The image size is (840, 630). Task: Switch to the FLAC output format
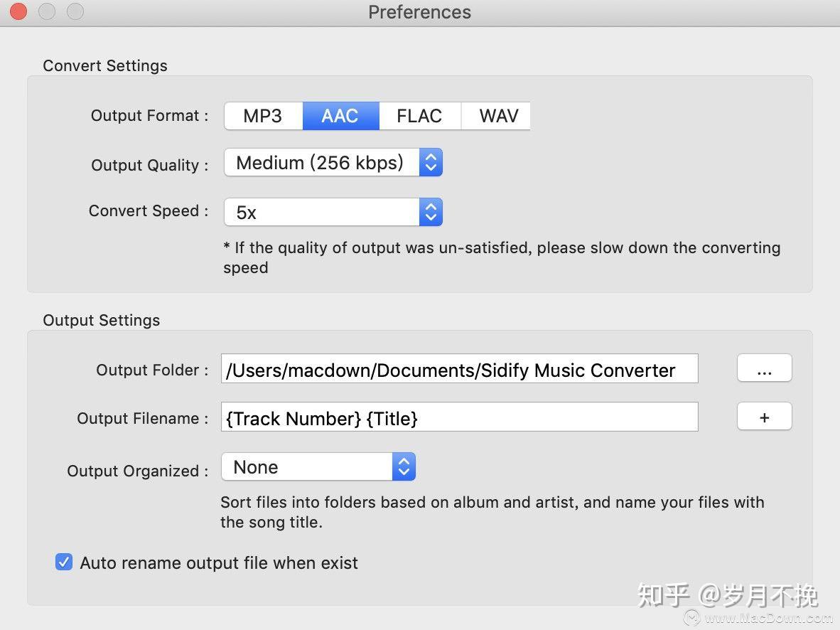[419, 116]
